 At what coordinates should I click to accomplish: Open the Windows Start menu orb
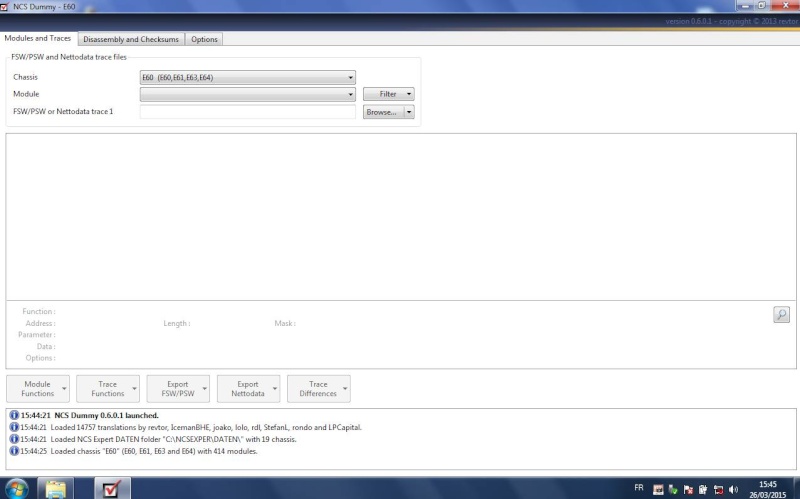[x=16, y=489]
